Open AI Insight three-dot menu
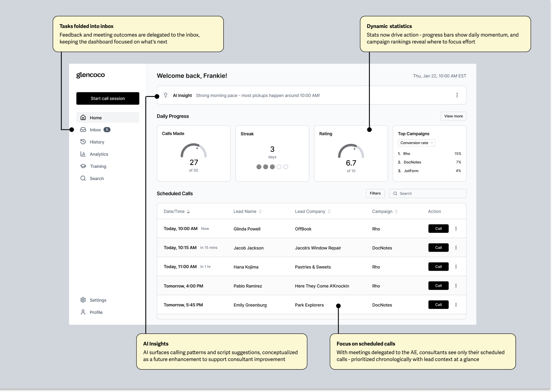 pyautogui.click(x=457, y=95)
